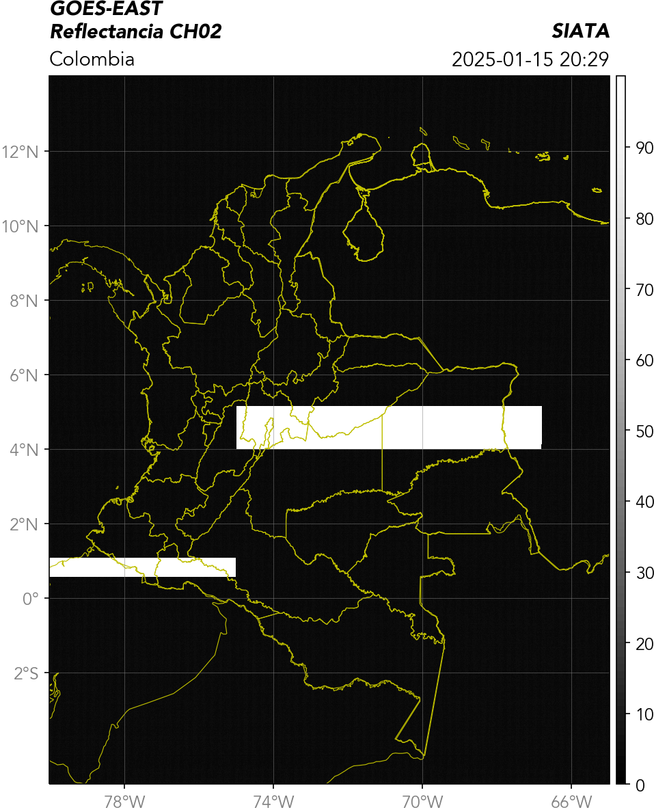Click the colorbar value 60
The width and height of the screenshot is (654, 812).
point(644,360)
